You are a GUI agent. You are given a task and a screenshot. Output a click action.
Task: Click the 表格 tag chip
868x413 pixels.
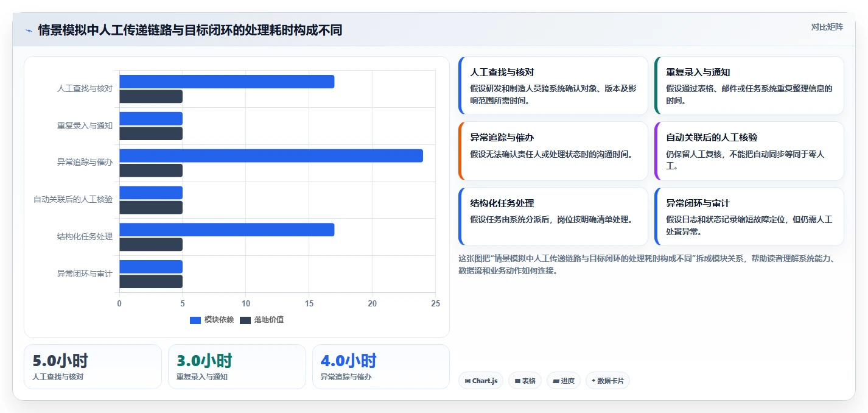(x=525, y=381)
